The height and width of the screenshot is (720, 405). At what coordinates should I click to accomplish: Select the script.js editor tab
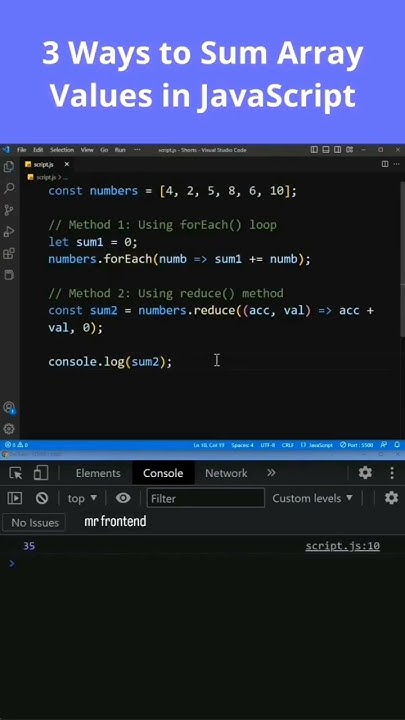pos(47,164)
